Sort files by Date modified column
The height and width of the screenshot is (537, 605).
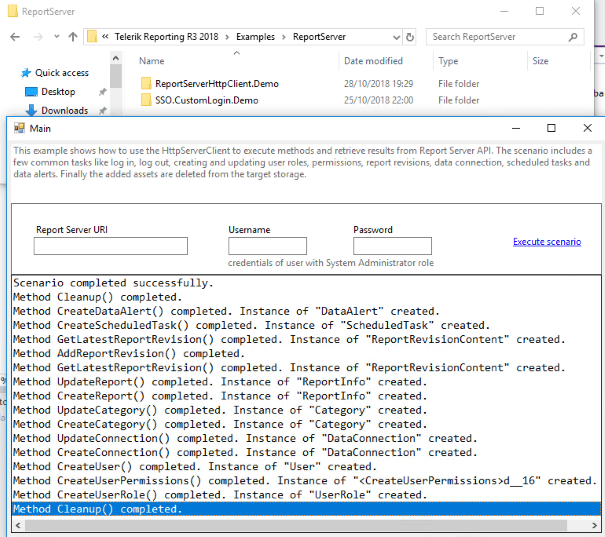tap(373, 61)
